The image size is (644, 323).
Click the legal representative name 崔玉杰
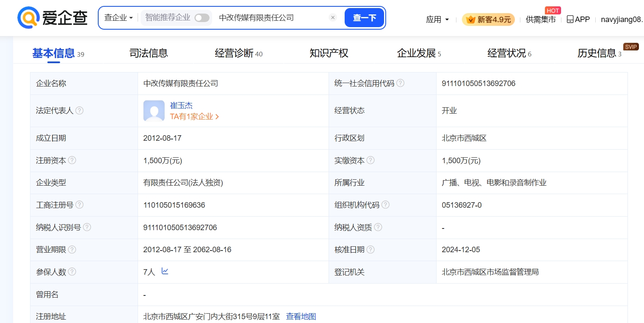181,106
